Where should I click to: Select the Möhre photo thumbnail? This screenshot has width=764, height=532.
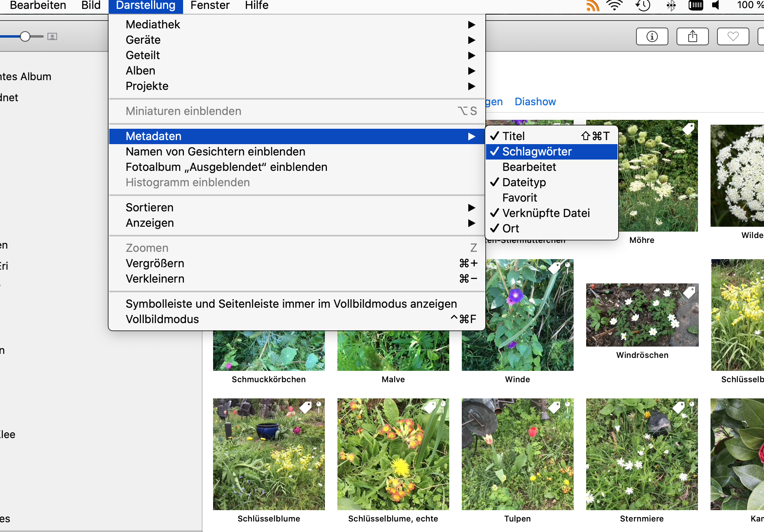[x=658, y=176]
